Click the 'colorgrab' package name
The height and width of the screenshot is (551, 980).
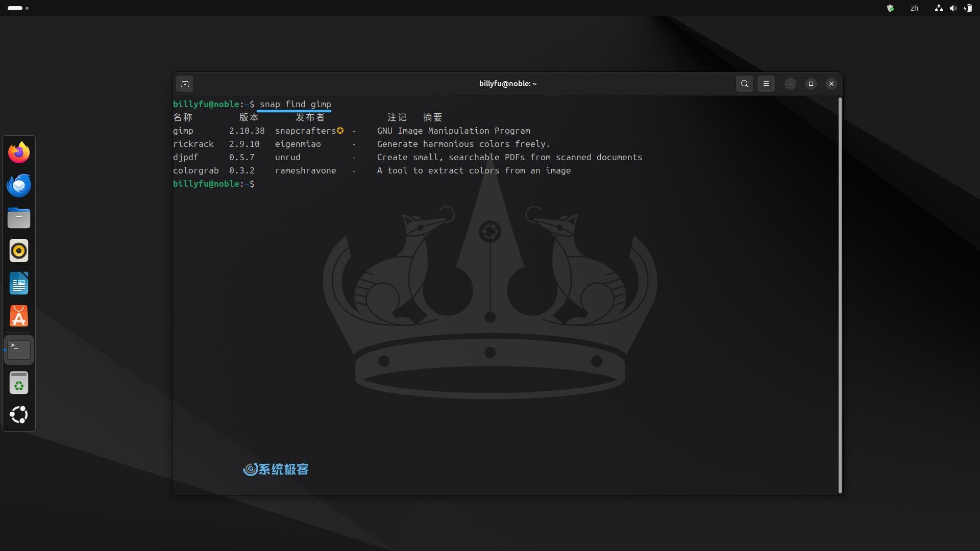click(195, 171)
